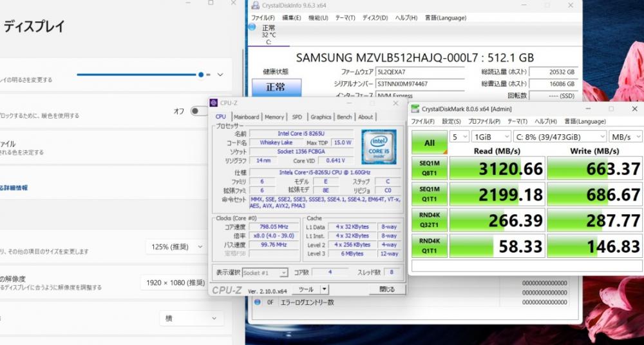644x345 pixels.
Task: Close the CrystalDiskInfo window
Action: [571, 5]
